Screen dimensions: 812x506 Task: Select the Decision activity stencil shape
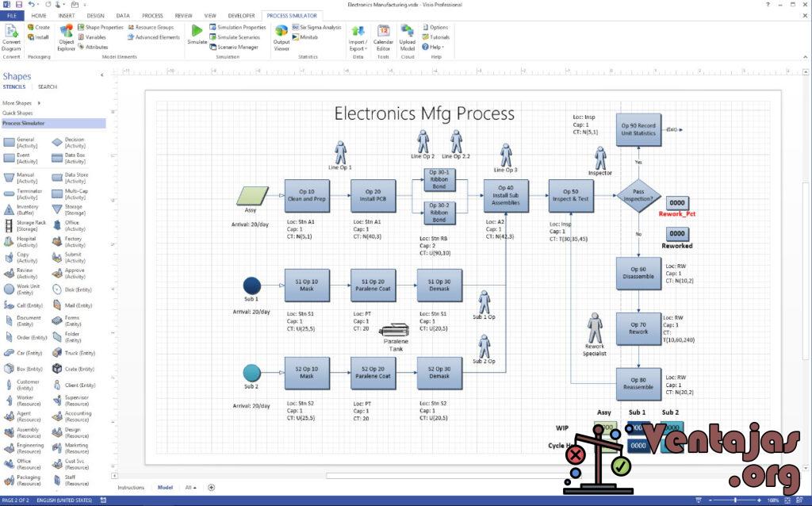pyautogui.click(x=69, y=143)
